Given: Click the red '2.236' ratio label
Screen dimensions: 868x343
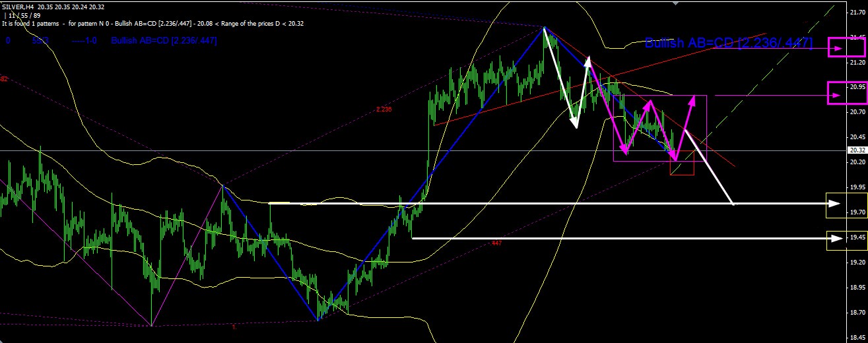Looking at the screenshot, I should click(x=384, y=110).
